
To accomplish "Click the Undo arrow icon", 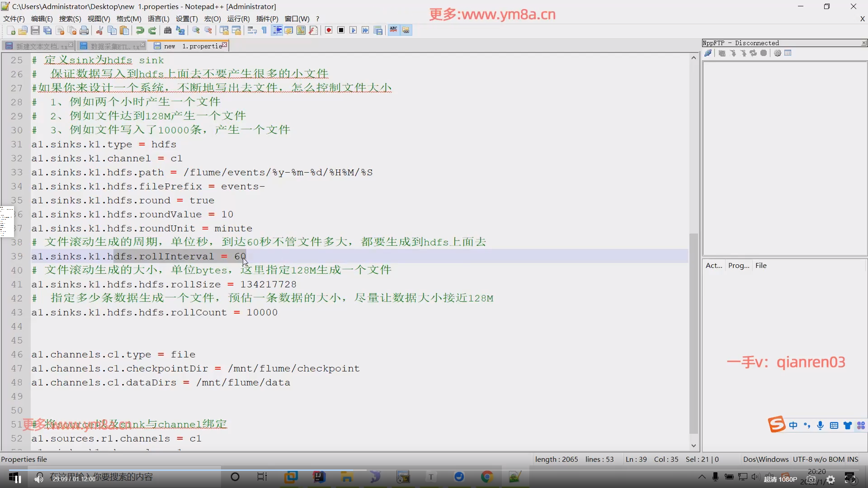I will pyautogui.click(x=140, y=30).
